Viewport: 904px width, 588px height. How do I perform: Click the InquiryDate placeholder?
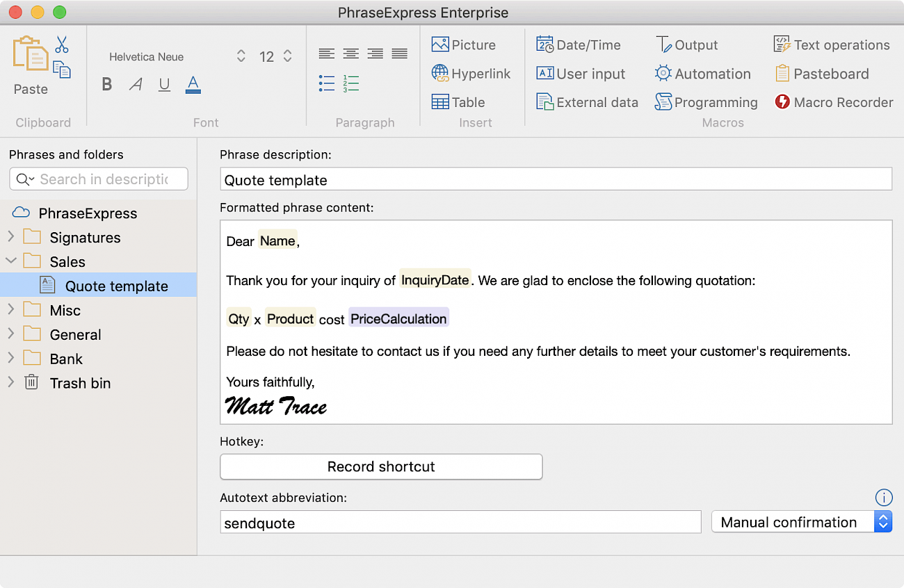(435, 280)
